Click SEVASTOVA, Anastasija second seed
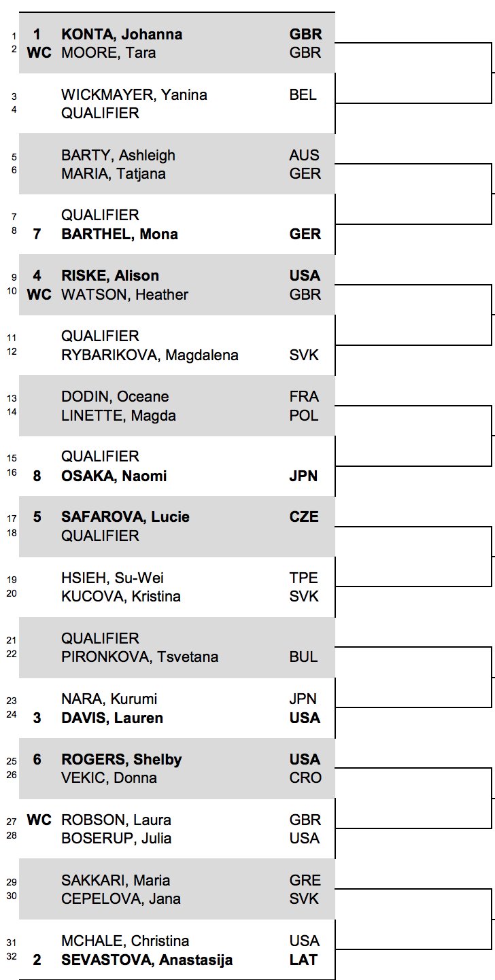This screenshot has width=495, height=980. click(x=147, y=960)
